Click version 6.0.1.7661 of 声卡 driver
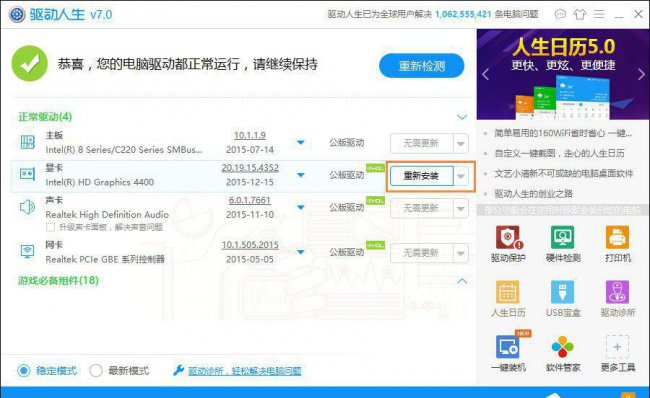 pos(250,200)
